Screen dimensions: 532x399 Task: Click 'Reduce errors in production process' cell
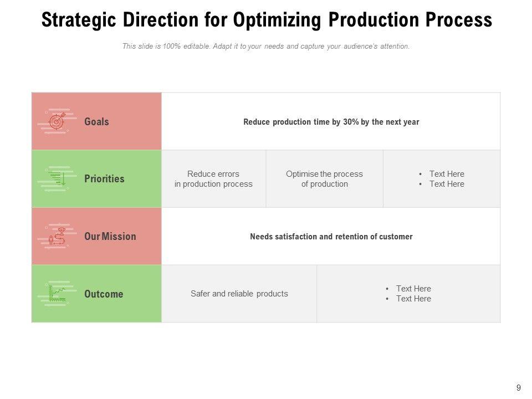(213, 179)
